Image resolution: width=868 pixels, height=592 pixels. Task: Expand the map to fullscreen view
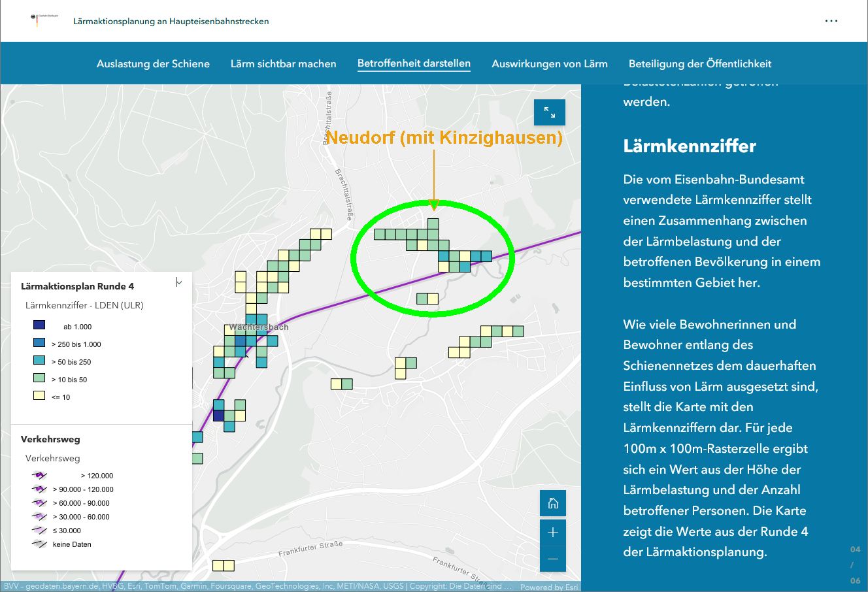(x=549, y=113)
